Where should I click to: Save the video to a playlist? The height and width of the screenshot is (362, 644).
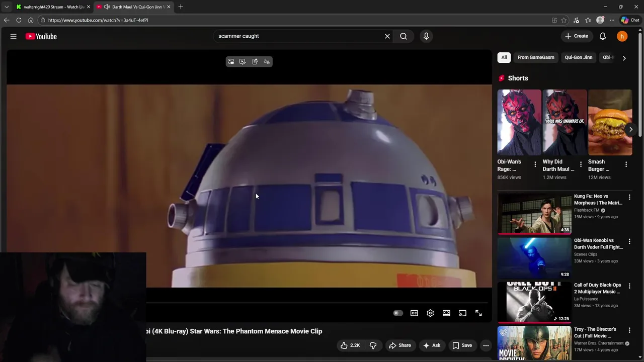(x=462, y=345)
